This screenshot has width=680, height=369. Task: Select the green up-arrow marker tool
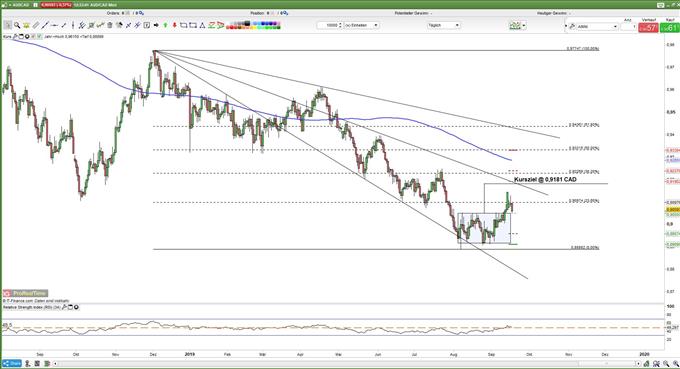(x=165, y=26)
